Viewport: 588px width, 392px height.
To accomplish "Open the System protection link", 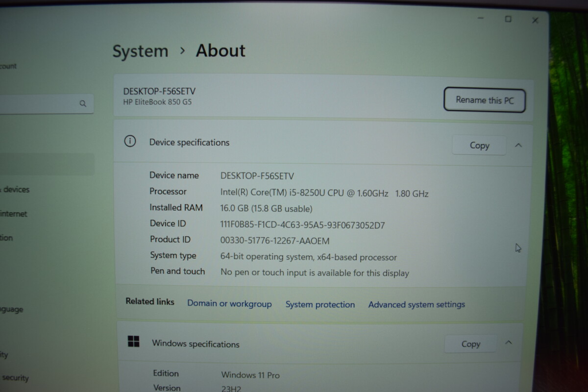I will coord(320,304).
